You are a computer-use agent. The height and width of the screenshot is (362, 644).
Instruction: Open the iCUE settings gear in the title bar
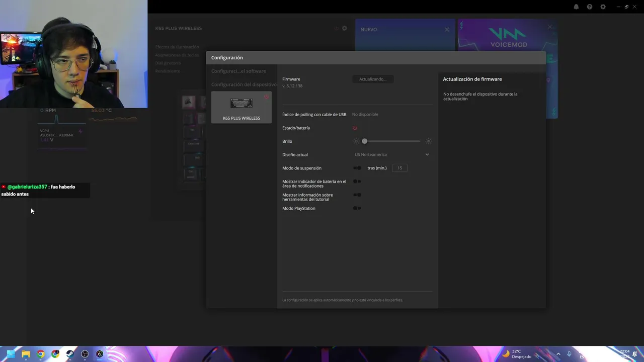click(x=603, y=7)
